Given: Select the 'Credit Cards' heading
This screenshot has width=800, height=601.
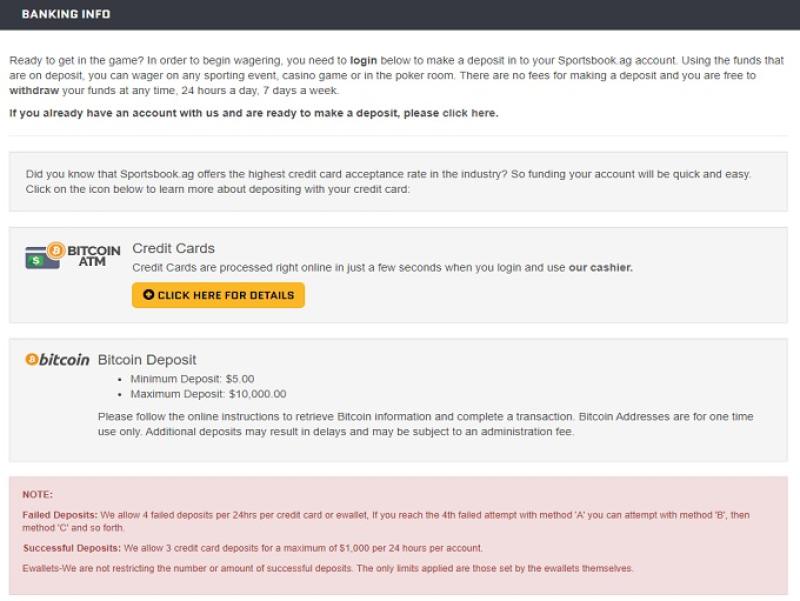Looking at the screenshot, I should 173,248.
